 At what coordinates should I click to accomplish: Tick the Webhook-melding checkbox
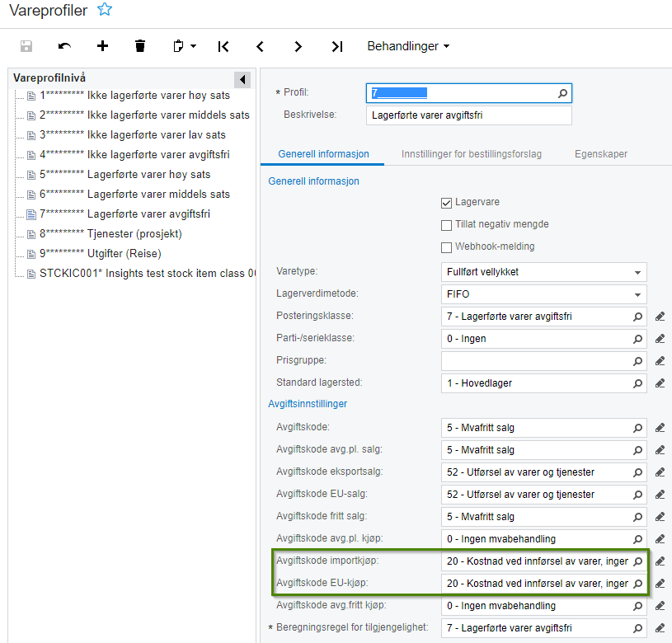447,246
